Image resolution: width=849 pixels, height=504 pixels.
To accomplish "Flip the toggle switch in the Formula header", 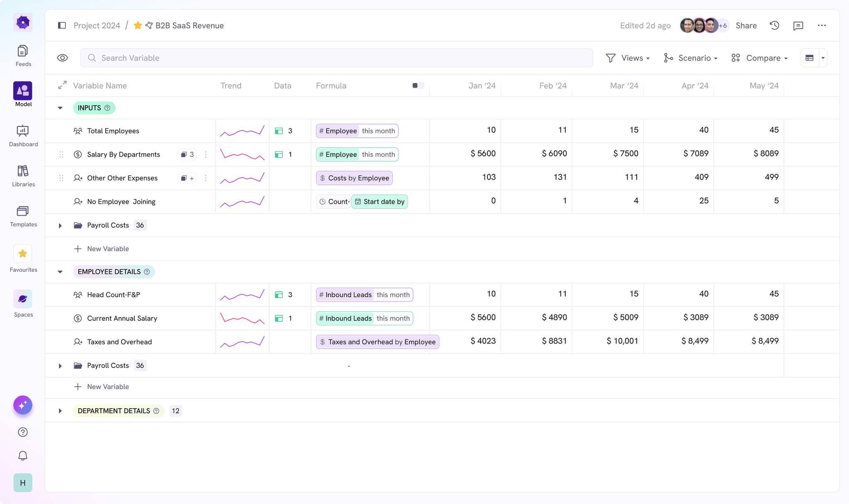I will 417,85.
